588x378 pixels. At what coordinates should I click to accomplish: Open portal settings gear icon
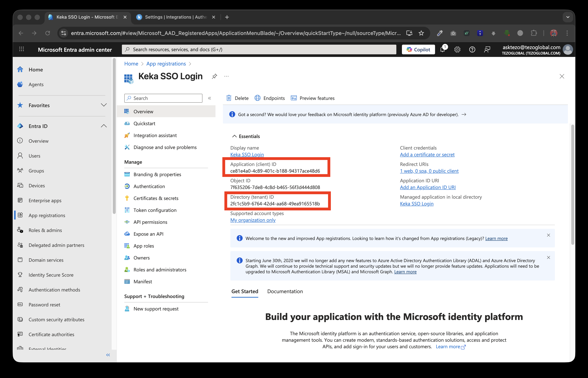pyautogui.click(x=457, y=50)
